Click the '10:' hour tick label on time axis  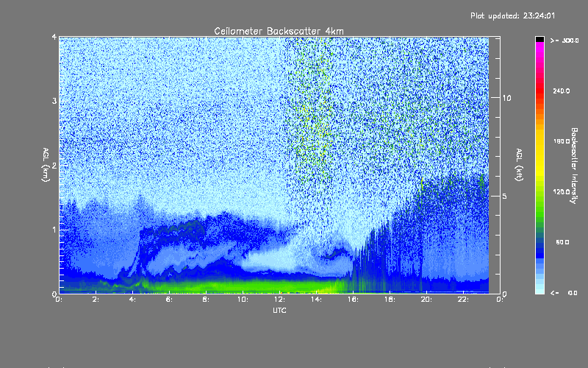[243, 300]
